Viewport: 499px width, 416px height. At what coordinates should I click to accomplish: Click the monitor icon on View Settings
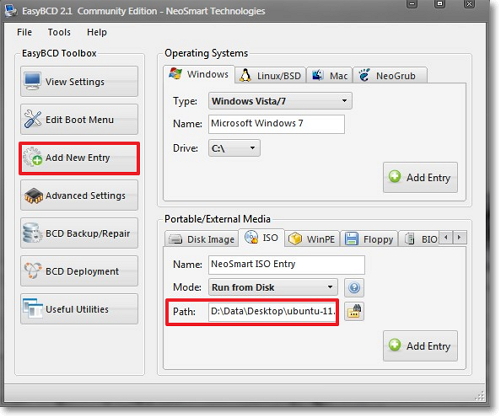[33, 81]
